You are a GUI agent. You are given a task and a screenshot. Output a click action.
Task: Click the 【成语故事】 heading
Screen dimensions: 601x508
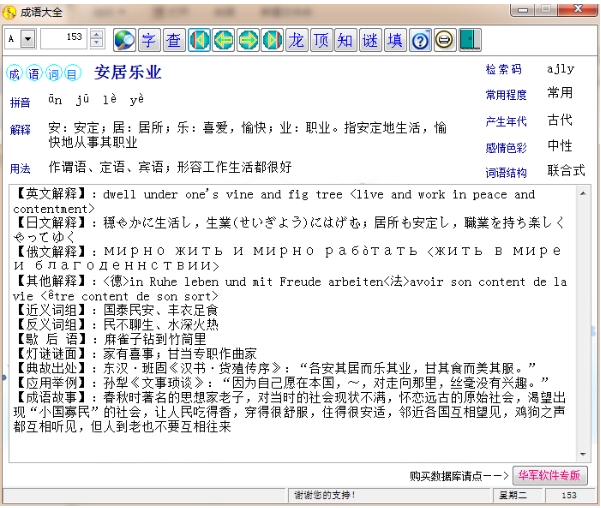[x=52, y=397]
